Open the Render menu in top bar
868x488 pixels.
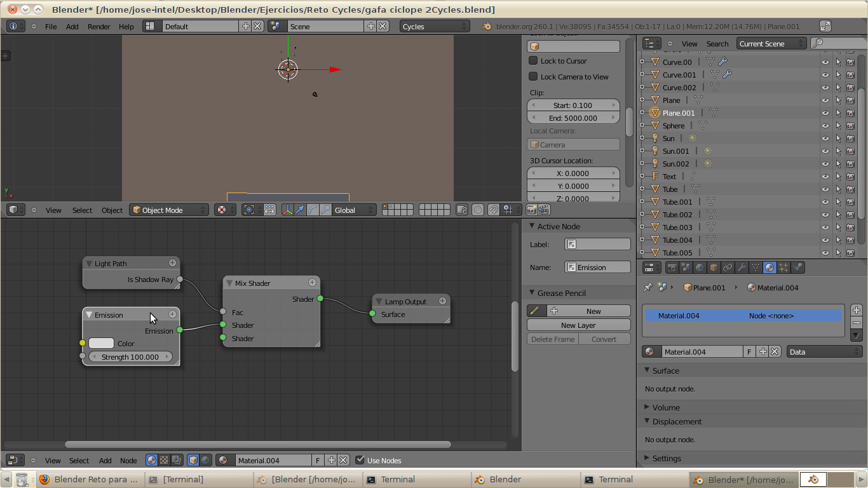99,26
